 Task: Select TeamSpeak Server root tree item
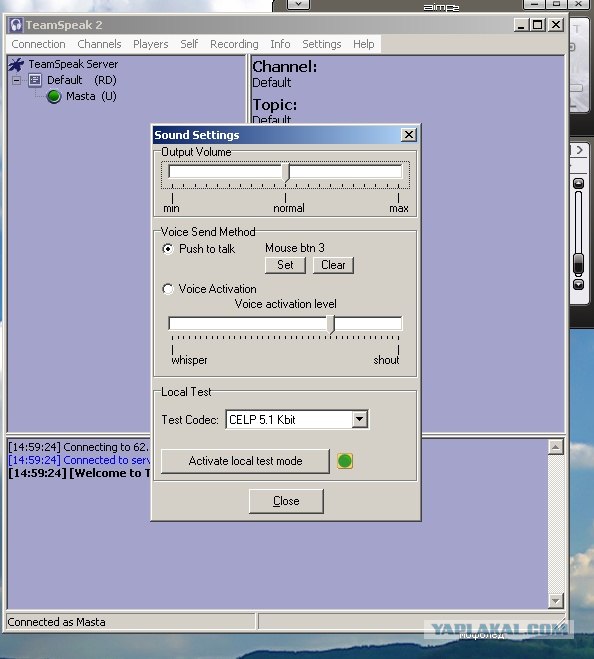point(73,64)
